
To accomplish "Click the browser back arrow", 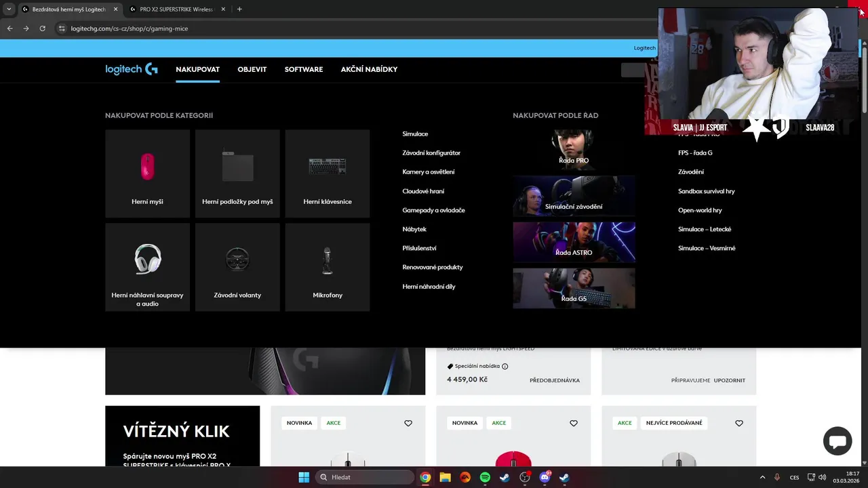I will point(9,28).
